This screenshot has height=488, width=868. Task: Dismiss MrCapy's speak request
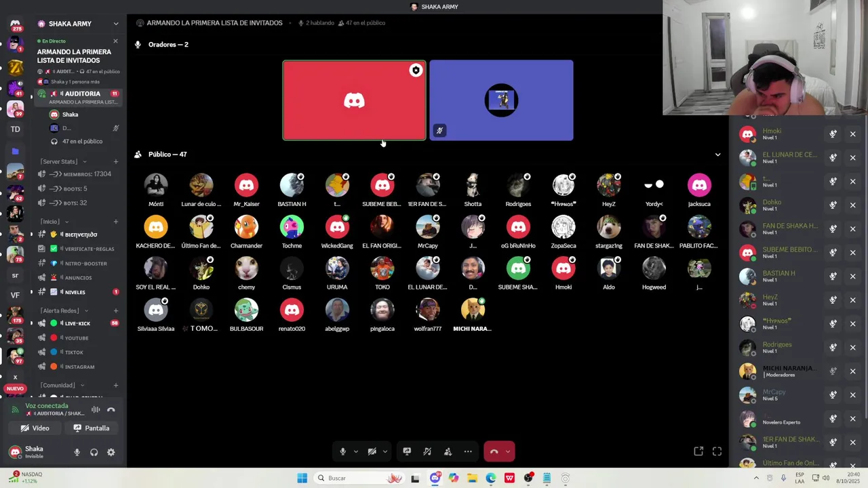point(853,395)
